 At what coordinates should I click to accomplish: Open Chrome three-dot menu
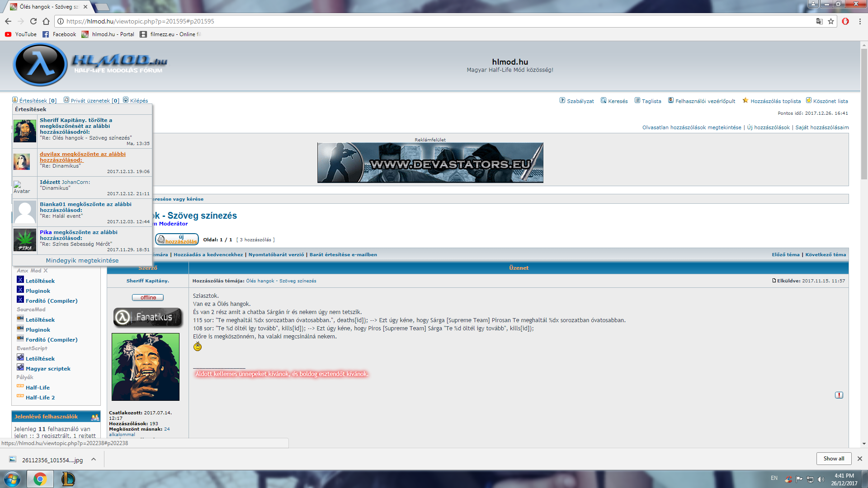tap(860, 21)
